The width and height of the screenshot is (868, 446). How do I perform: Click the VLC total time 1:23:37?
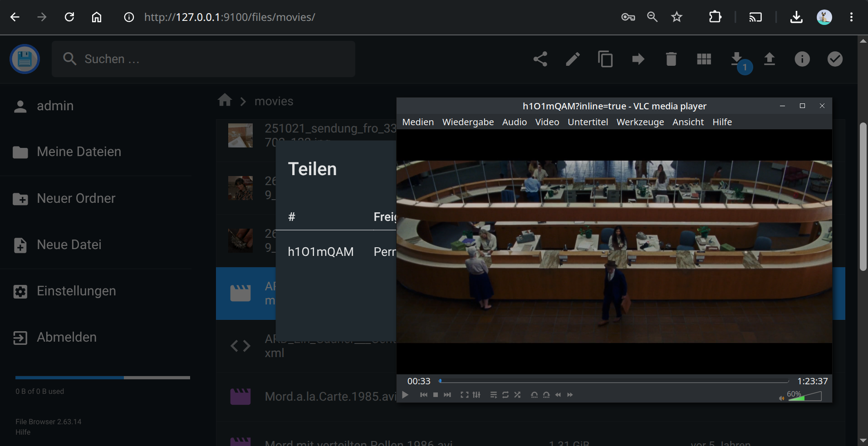click(x=813, y=381)
